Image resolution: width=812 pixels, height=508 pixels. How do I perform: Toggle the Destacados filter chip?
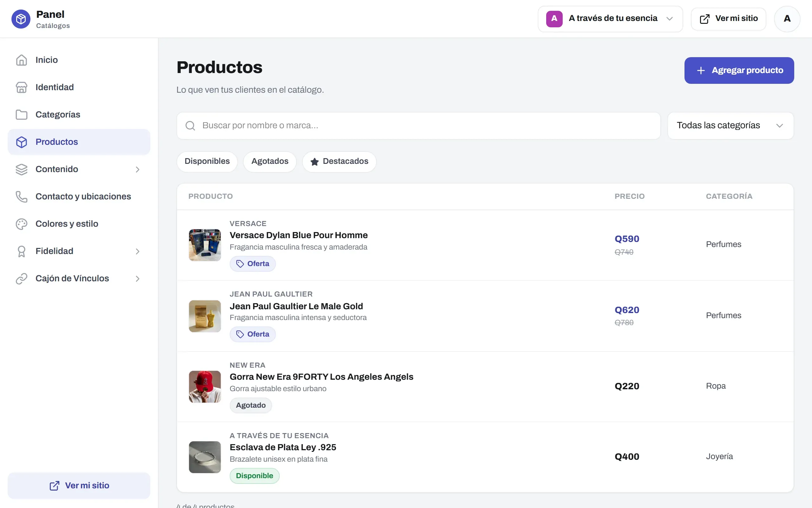click(339, 162)
